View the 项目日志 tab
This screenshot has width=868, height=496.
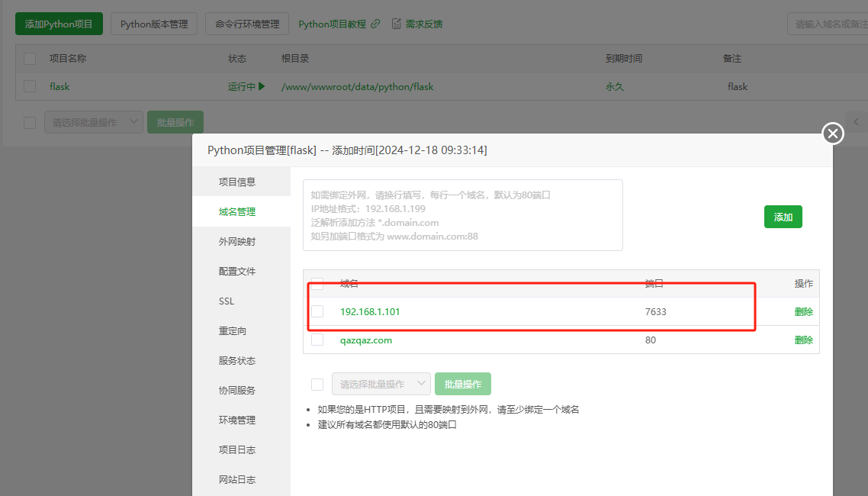coord(241,449)
